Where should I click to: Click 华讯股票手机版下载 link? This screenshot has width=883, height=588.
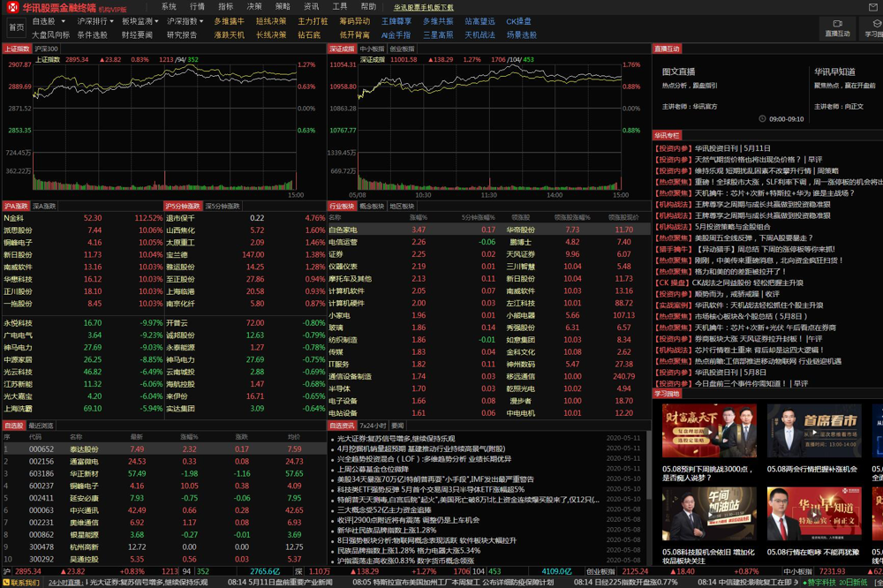(424, 7)
